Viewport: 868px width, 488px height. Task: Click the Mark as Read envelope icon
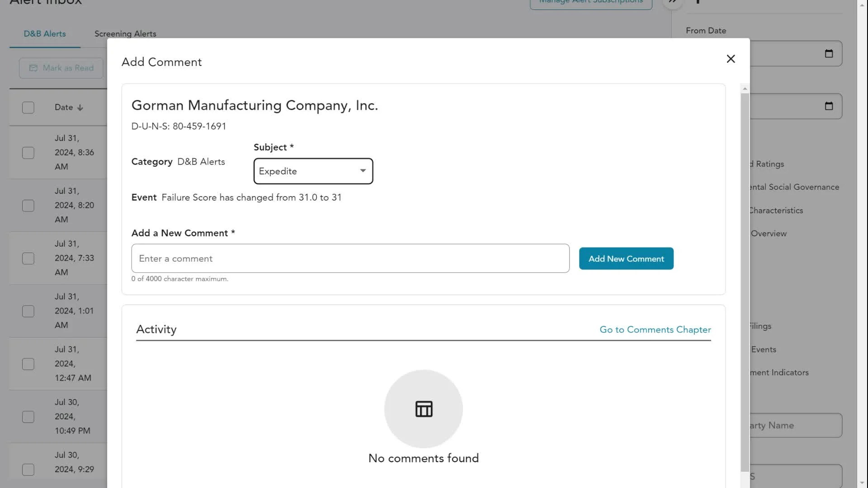click(x=33, y=68)
